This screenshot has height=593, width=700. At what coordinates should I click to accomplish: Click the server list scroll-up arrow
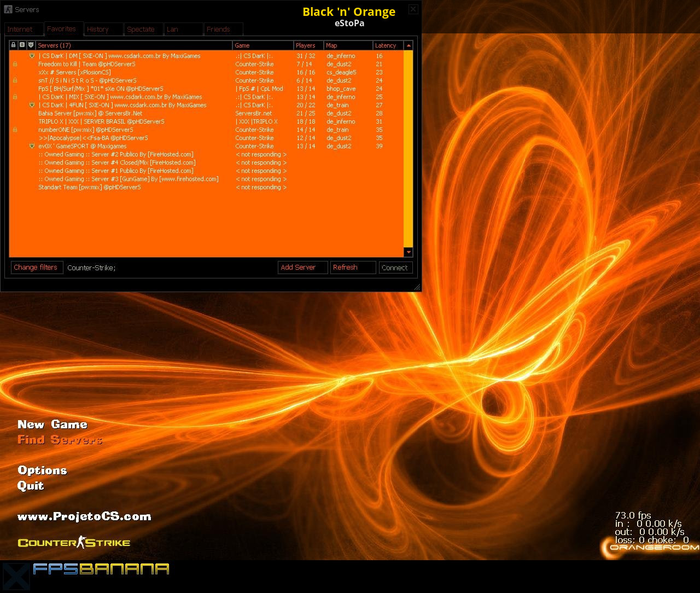tap(409, 45)
